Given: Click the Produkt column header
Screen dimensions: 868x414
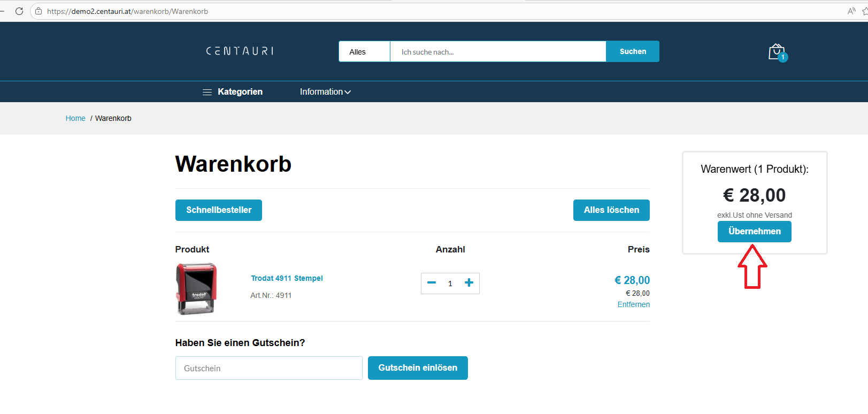Looking at the screenshot, I should [x=192, y=249].
